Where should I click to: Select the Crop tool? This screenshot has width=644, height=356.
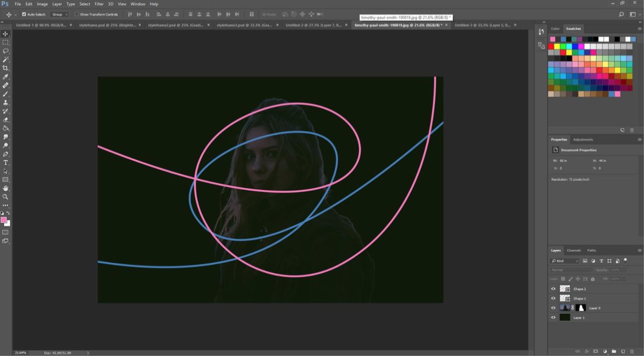coord(6,68)
